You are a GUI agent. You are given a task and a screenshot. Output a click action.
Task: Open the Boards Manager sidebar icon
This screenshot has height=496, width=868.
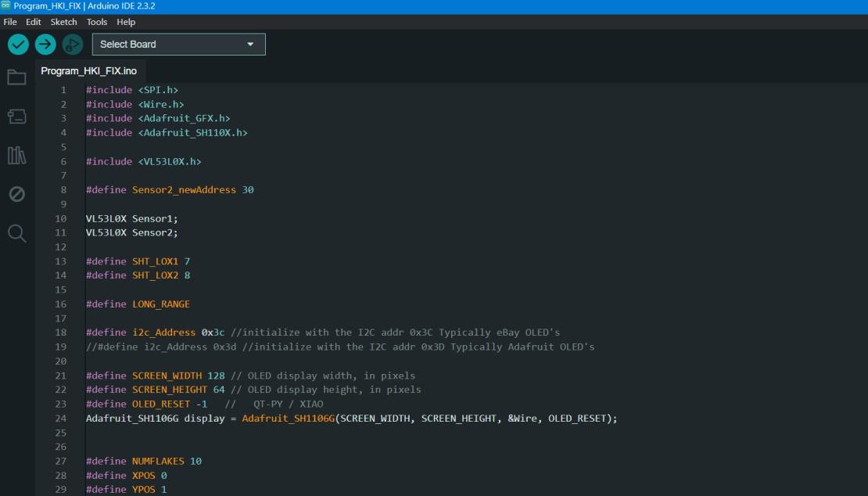[x=16, y=117]
